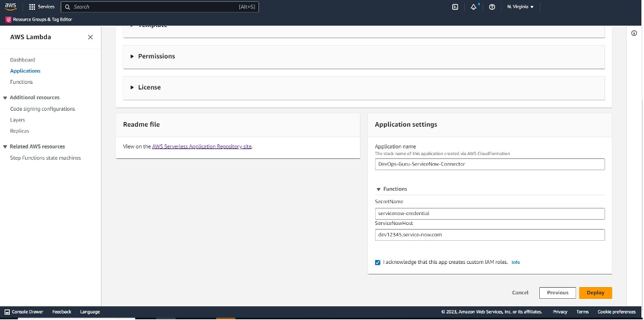The width and height of the screenshot is (644, 320).
Task: Open the info panel icon at right edge
Action: (x=634, y=33)
